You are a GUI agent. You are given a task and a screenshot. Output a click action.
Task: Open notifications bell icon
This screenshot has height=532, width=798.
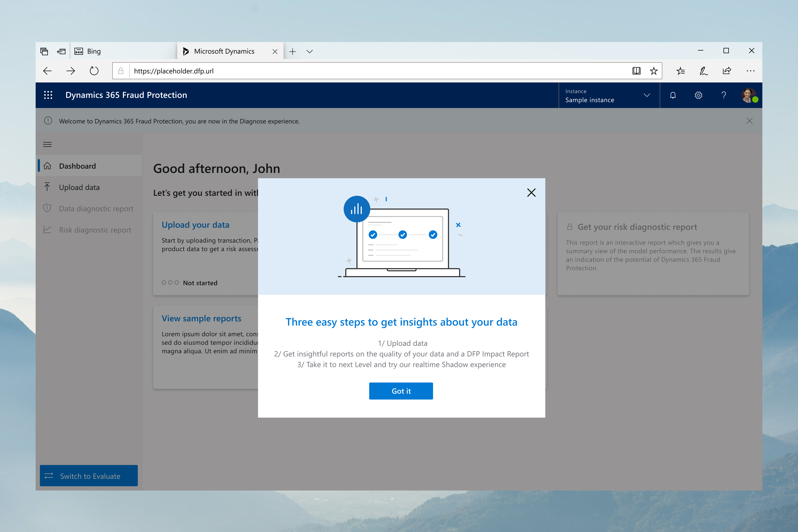click(x=673, y=95)
